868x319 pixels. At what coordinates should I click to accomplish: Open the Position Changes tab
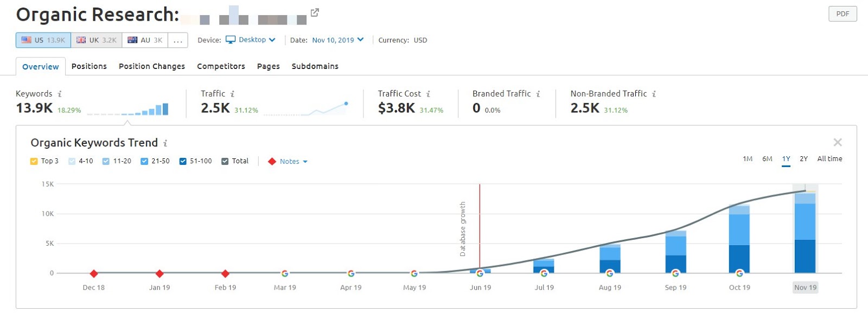(152, 66)
